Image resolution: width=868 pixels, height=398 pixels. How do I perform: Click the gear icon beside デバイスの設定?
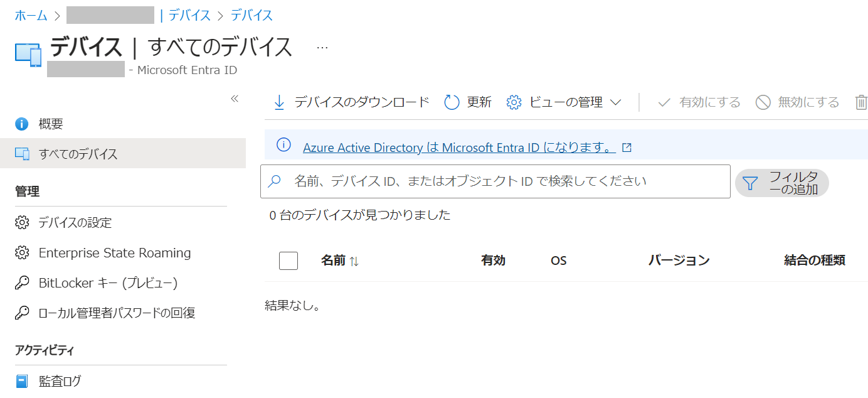point(22,222)
